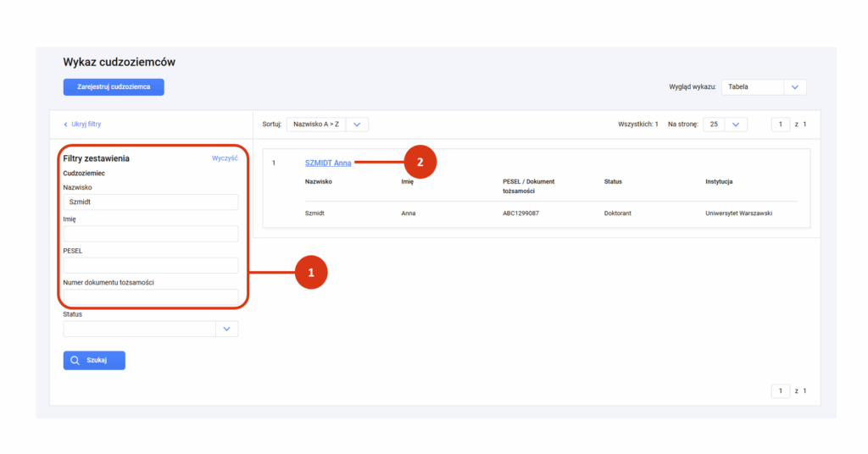Focus the Imię input field

click(x=151, y=234)
